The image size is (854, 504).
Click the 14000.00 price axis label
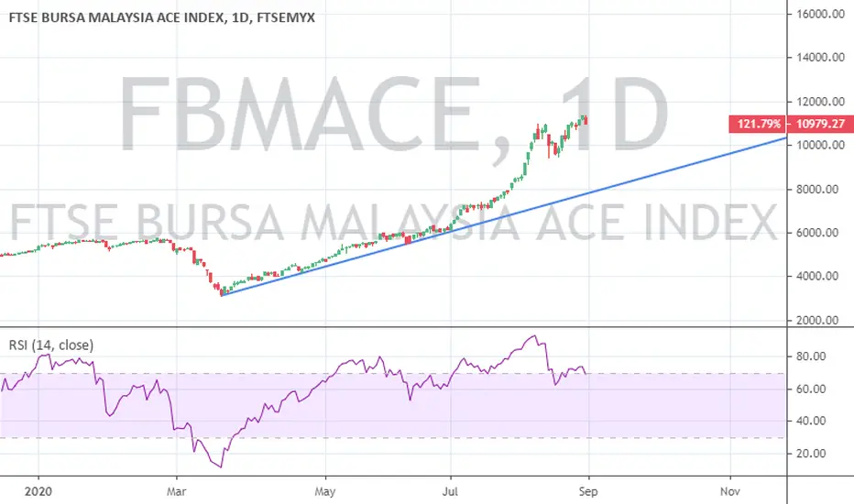[820, 57]
